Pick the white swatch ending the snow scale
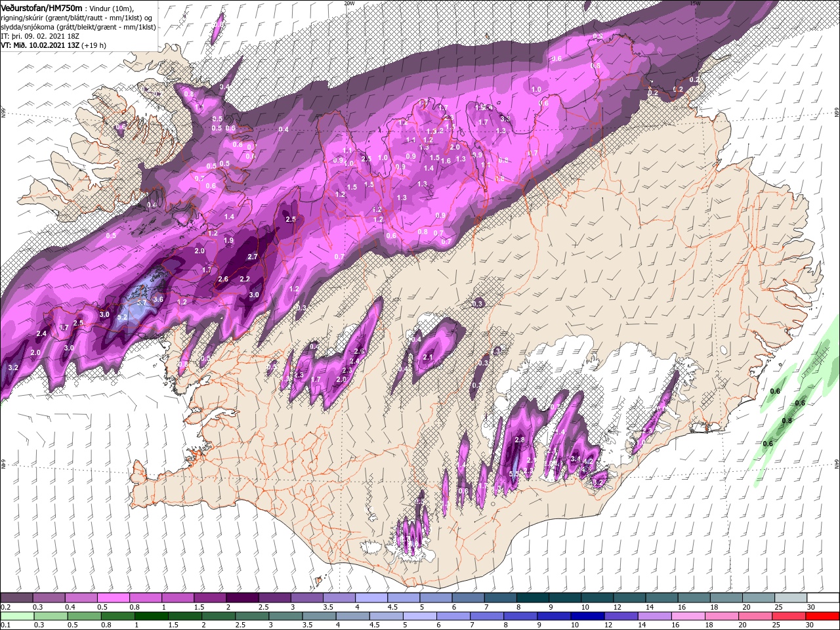Image resolution: width=840 pixels, height=630 pixels. (x=822, y=598)
